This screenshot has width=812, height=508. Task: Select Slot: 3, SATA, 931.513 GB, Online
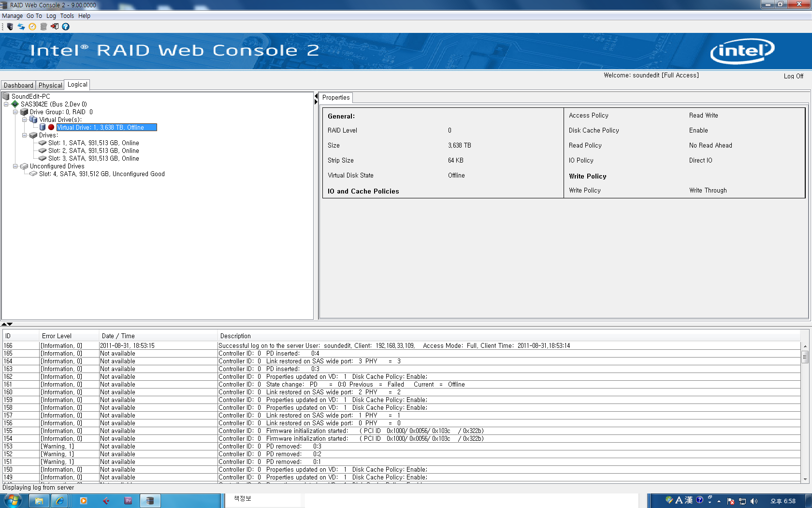coord(93,158)
